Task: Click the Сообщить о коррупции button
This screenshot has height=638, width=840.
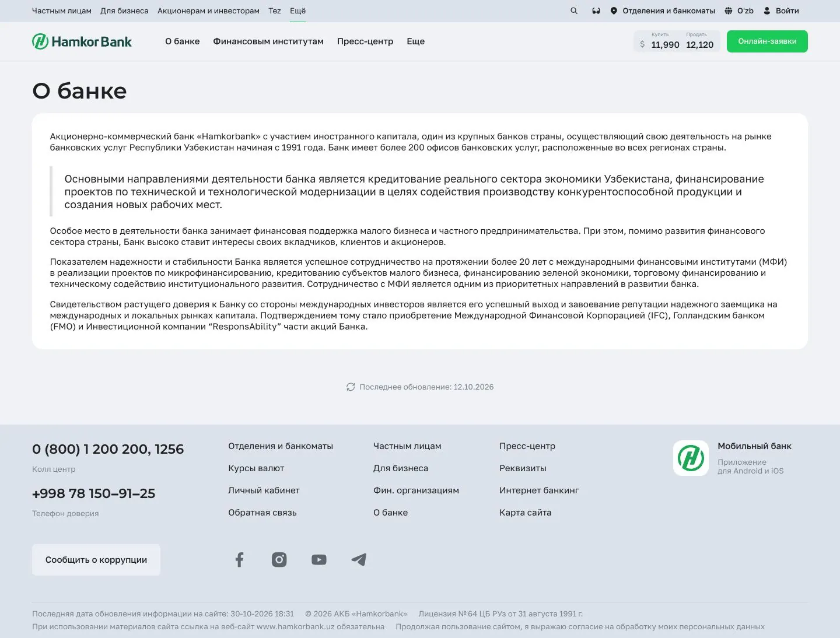Action: pyautogui.click(x=96, y=560)
